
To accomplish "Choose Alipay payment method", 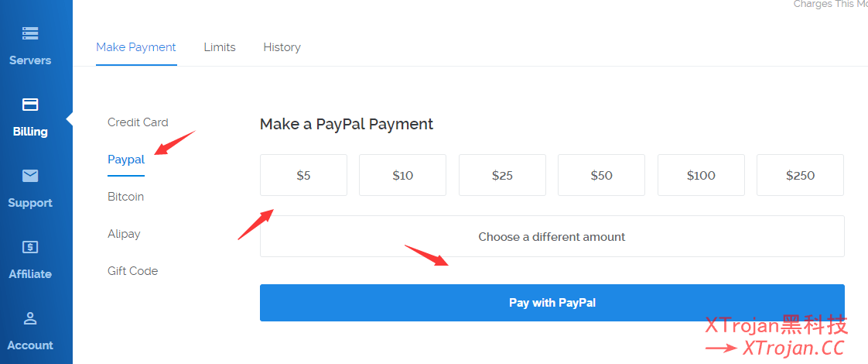I will pos(124,234).
